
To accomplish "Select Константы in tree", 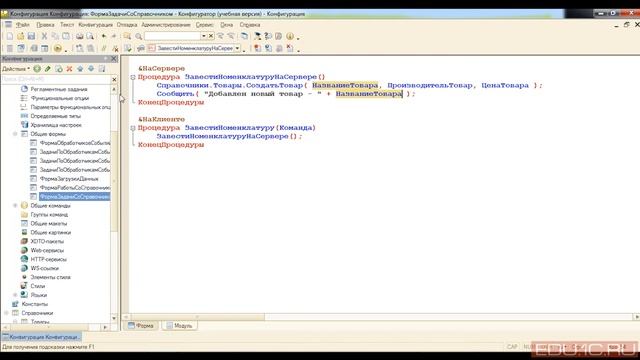I will click(x=35, y=304).
